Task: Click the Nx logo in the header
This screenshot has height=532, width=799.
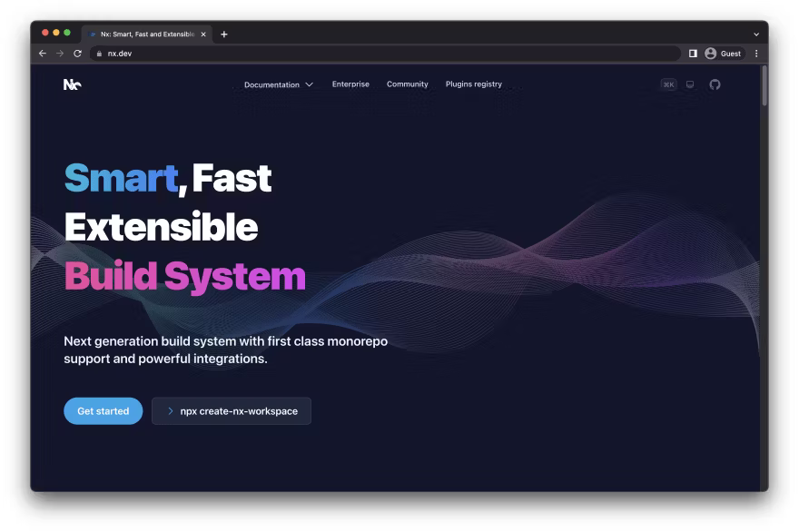Action: pyautogui.click(x=73, y=84)
